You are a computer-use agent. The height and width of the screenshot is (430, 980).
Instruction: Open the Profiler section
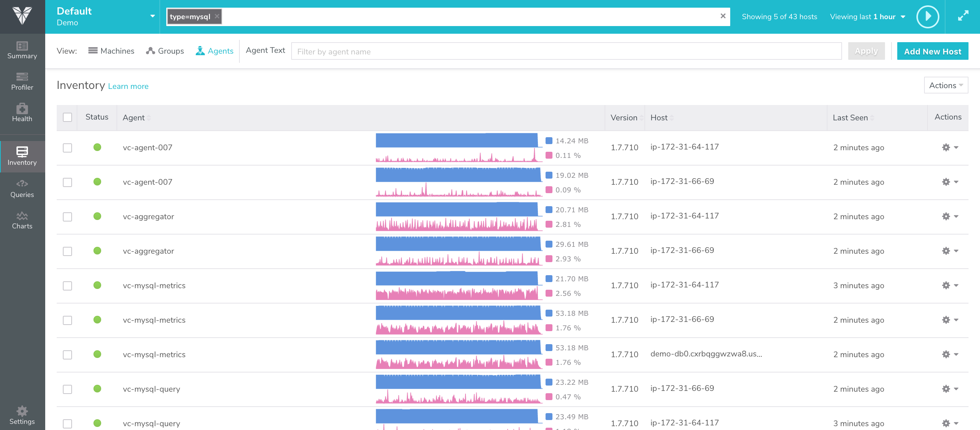click(x=22, y=82)
